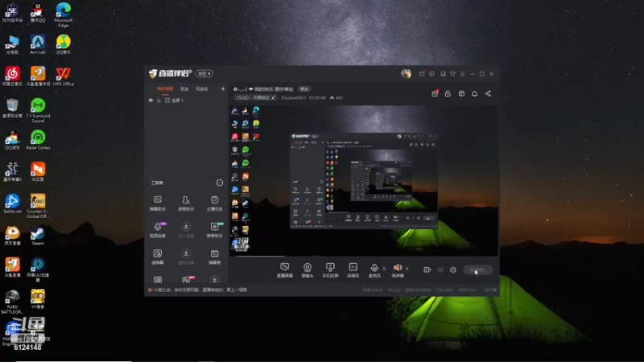Open the hamburger main menu

point(462,74)
